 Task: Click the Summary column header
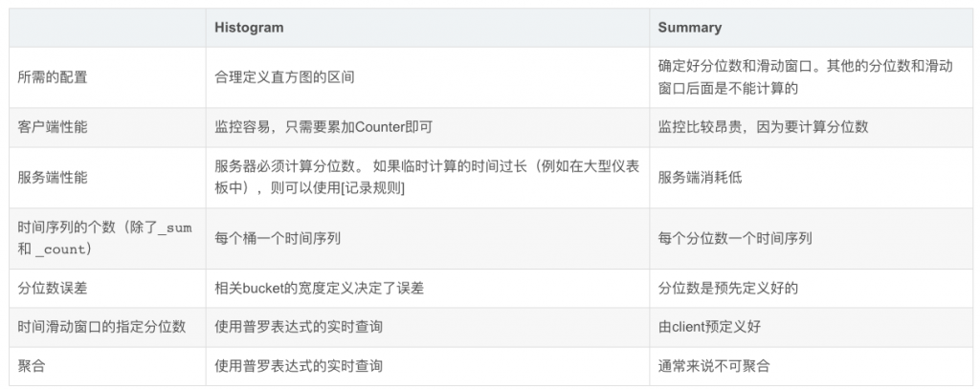pyautogui.click(x=689, y=28)
